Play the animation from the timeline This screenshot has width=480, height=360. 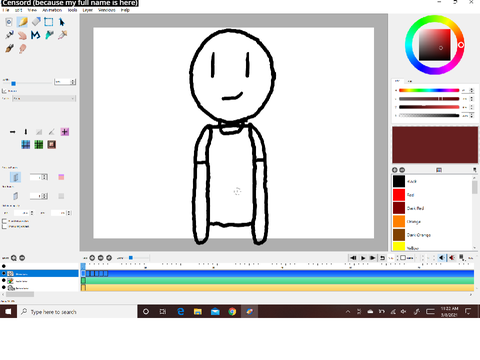(x=363, y=258)
